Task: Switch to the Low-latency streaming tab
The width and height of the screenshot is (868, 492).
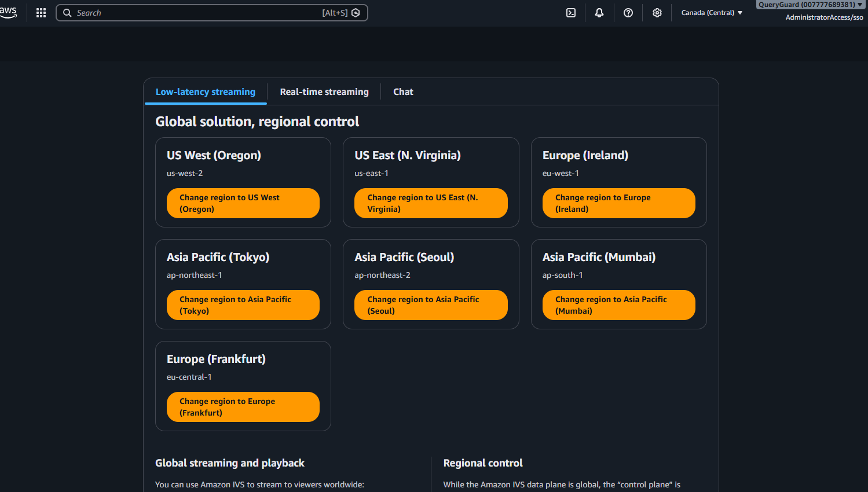Action: point(206,92)
